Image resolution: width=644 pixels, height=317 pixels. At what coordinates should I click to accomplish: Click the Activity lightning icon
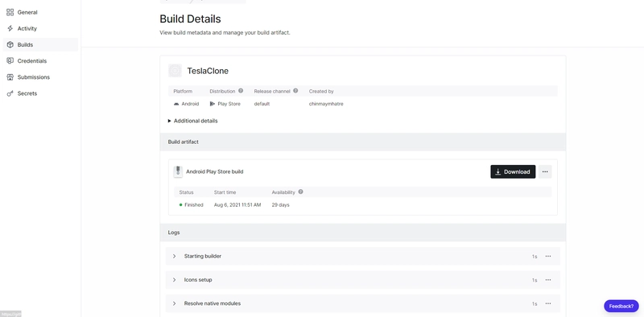(x=10, y=28)
